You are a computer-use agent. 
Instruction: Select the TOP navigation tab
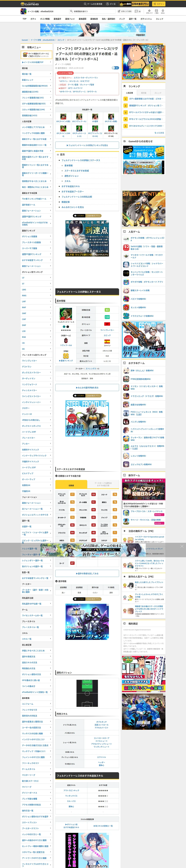coord(24,19)
